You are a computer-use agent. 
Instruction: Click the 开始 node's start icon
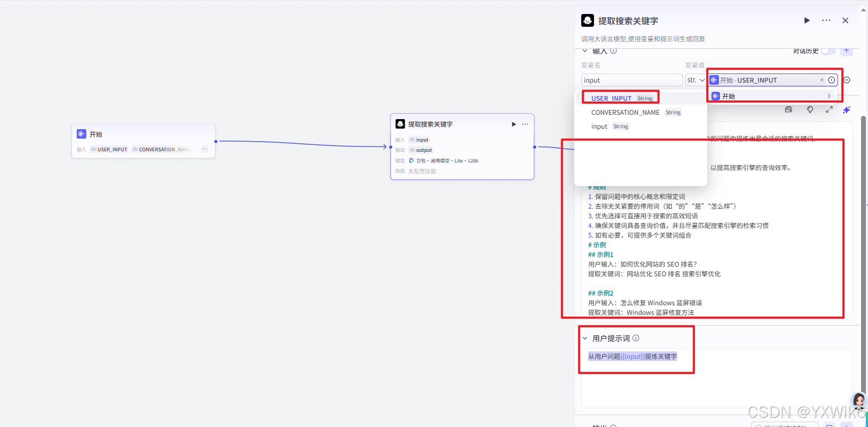(x=81, y=134)
